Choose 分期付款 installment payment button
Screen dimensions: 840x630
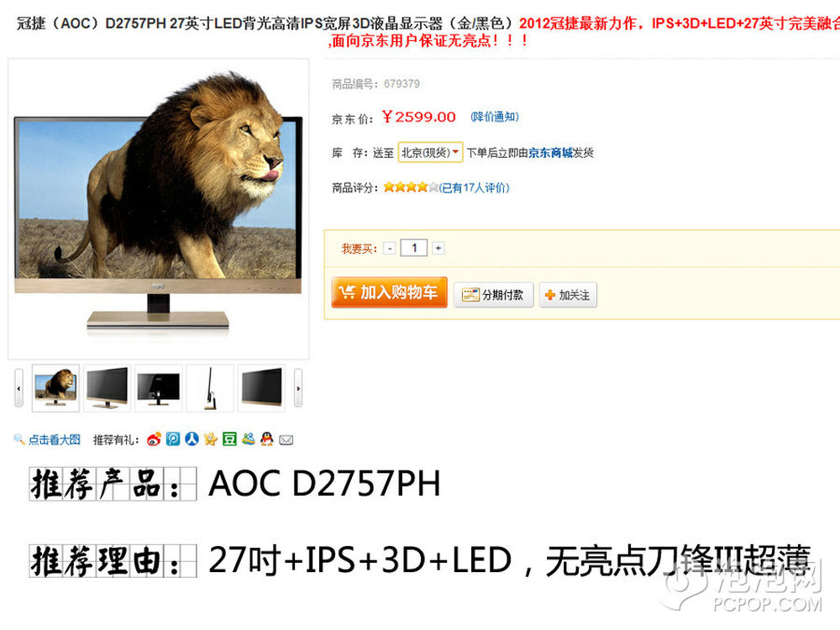pos(493,295)
